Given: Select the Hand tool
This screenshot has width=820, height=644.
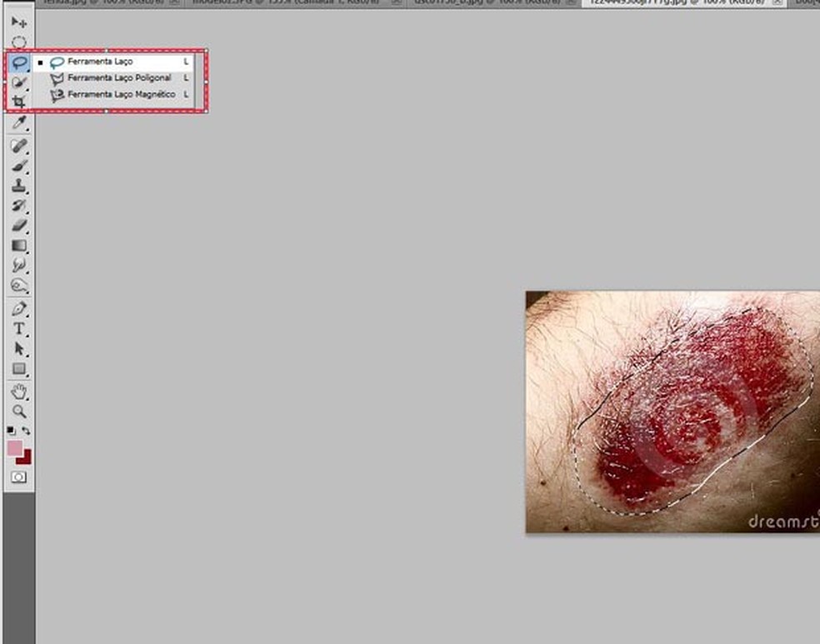Looking at the screenshot, I should 18,392.
